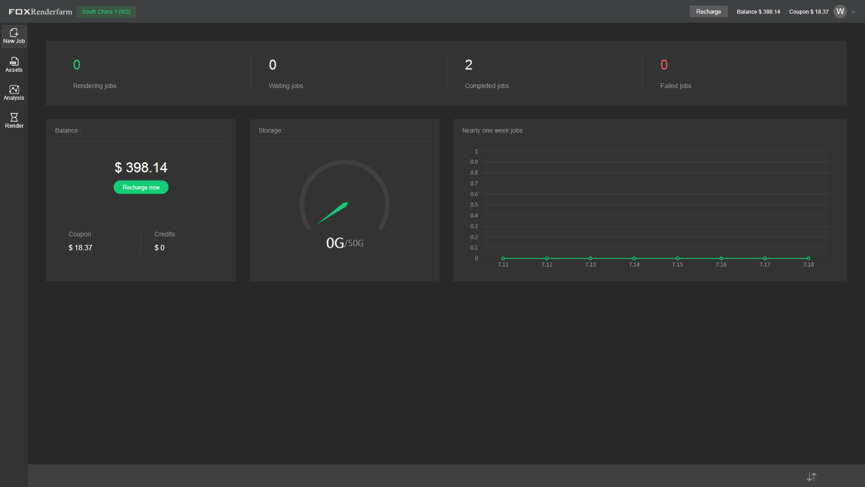Open the Render sidebar icon
This screenshot has height=487, width=865.
[14, 120]
